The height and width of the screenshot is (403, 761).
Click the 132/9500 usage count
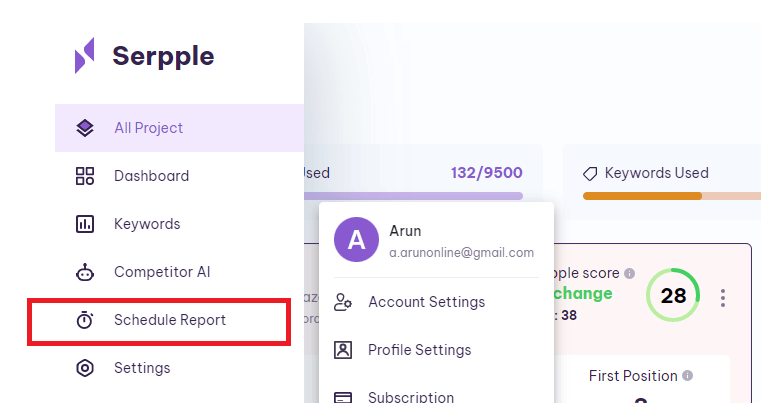tap(486, 173)
